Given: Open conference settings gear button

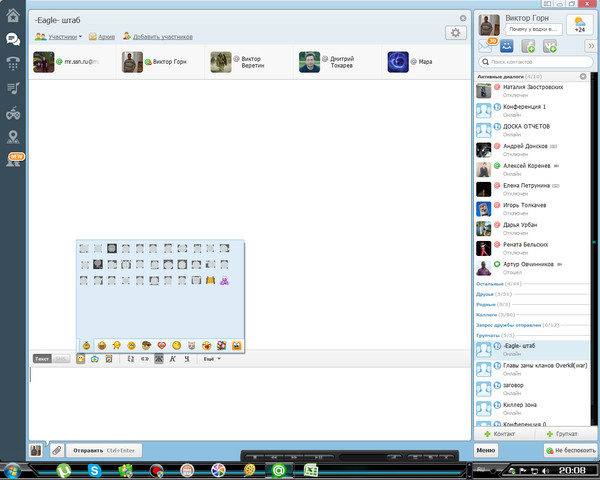Looking at the screenshot, I should (455, 33).
